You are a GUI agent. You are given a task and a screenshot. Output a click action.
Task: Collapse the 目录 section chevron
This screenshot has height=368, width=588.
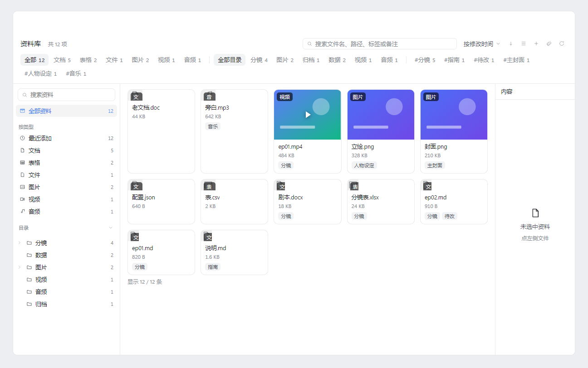click(x=111, y=228)
